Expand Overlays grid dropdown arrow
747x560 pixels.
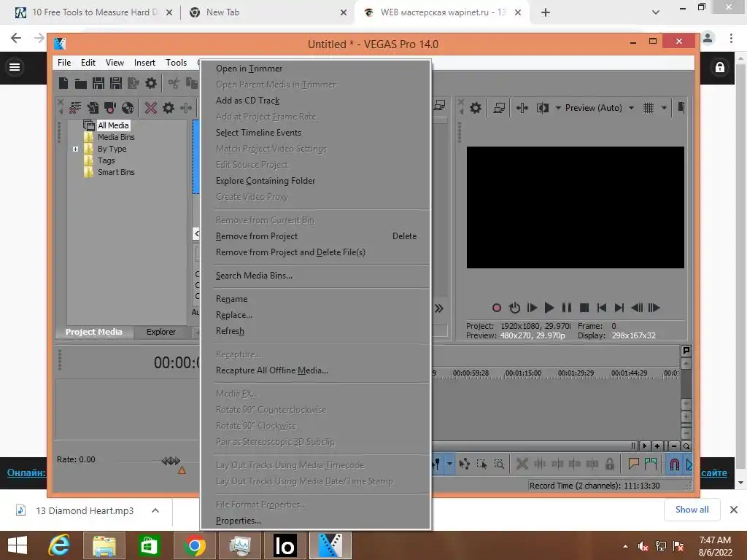[664, 108]
